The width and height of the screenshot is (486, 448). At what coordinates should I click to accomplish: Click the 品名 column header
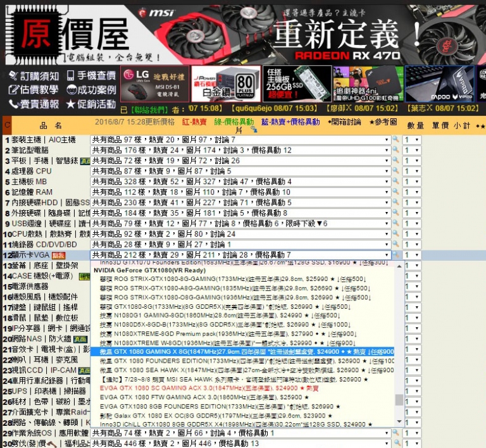tap(51, 125)
